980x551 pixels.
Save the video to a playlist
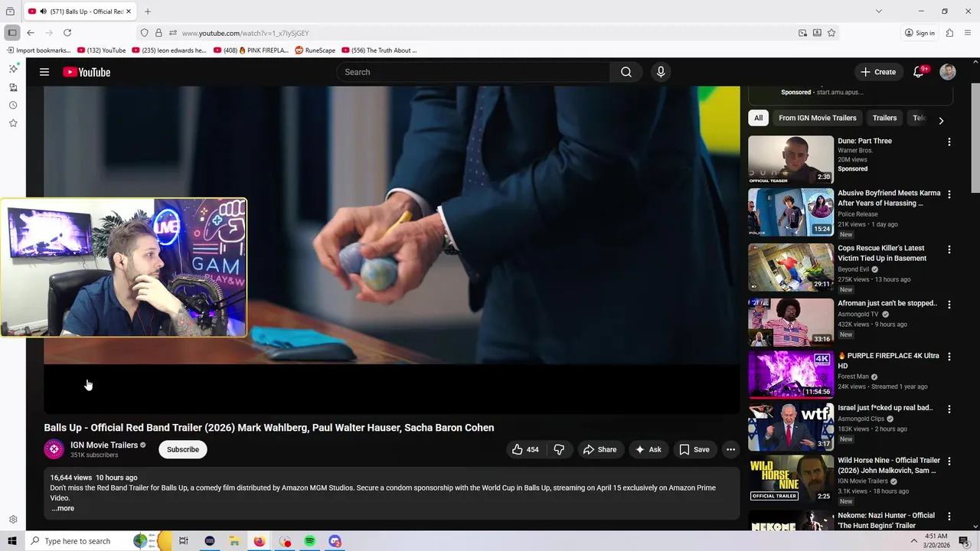694,449
